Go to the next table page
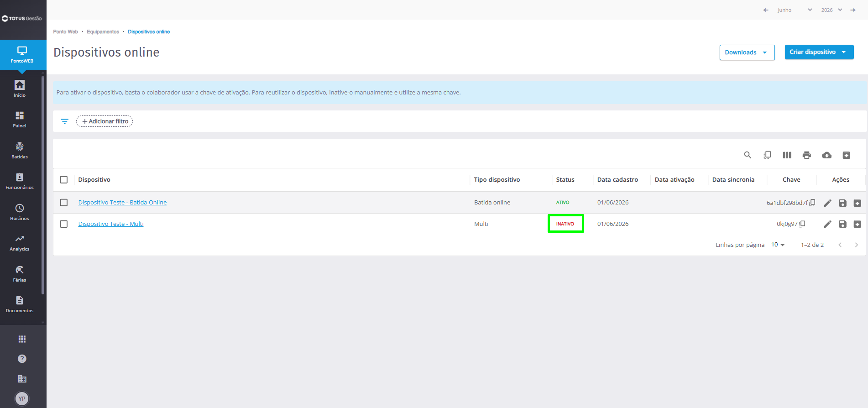This screenshot has height=408, width=868. 856,245
